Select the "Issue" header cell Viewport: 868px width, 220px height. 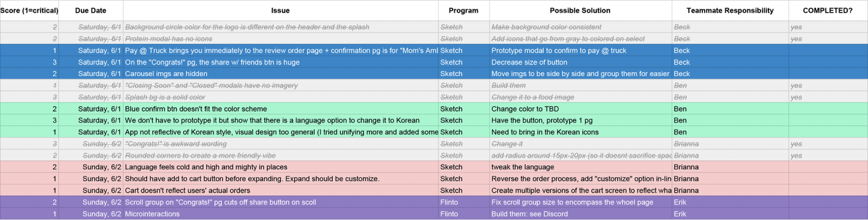point(281,10)
